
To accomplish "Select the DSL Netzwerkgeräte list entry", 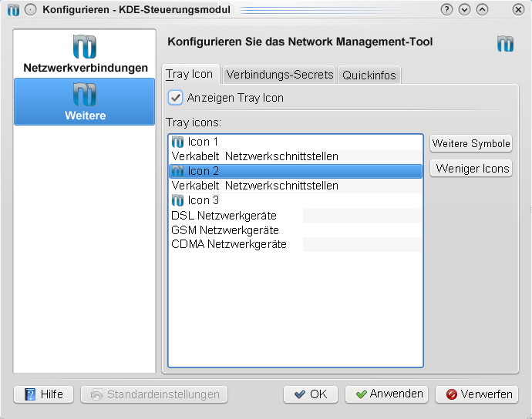I will point(224,216).
